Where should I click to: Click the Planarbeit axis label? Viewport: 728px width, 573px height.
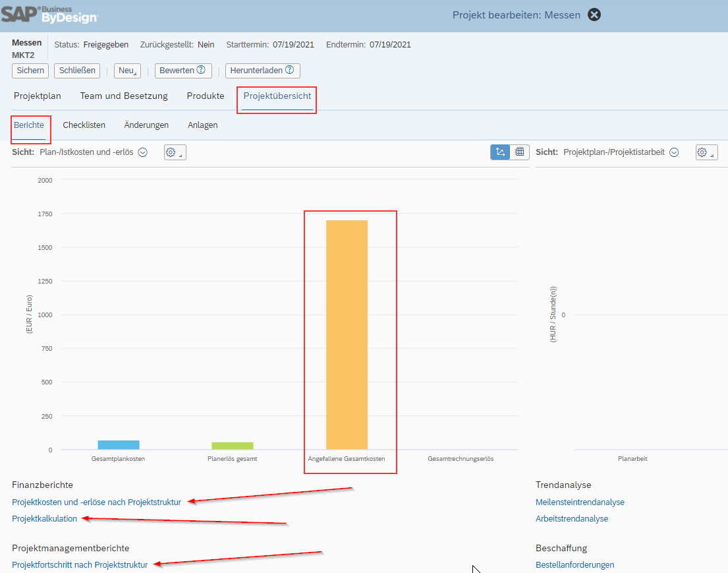pos(632,459)
